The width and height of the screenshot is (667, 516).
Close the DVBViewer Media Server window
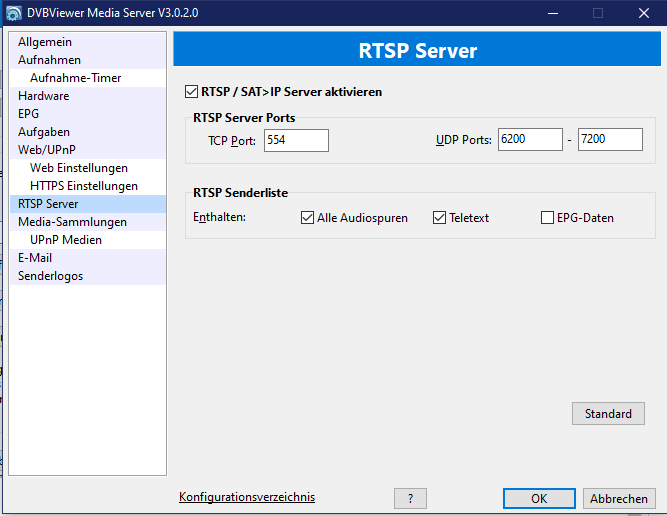click(x=644, y=13)
